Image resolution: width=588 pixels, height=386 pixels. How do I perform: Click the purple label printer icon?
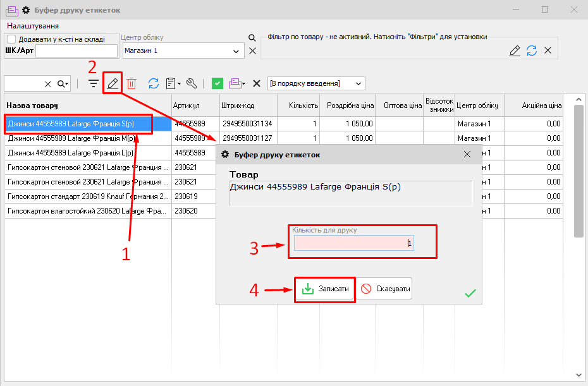pos(235,83)
